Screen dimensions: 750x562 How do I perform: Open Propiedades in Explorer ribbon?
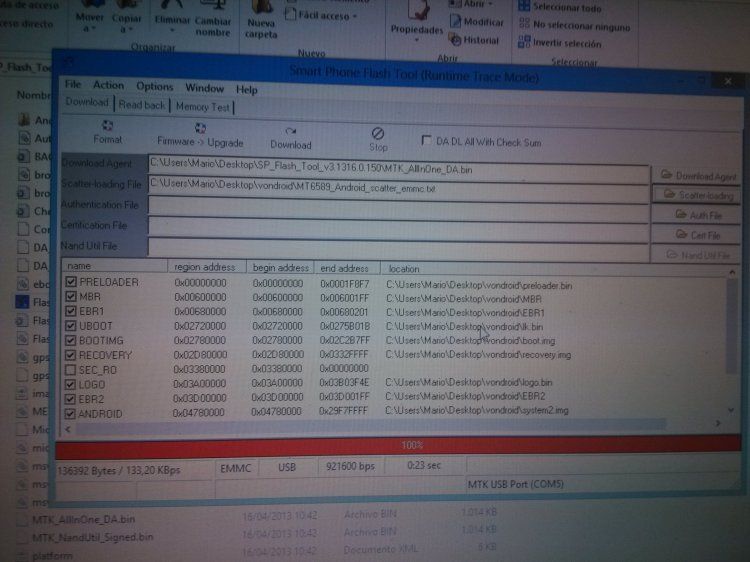pyautogui.click(x=417, y=22)
